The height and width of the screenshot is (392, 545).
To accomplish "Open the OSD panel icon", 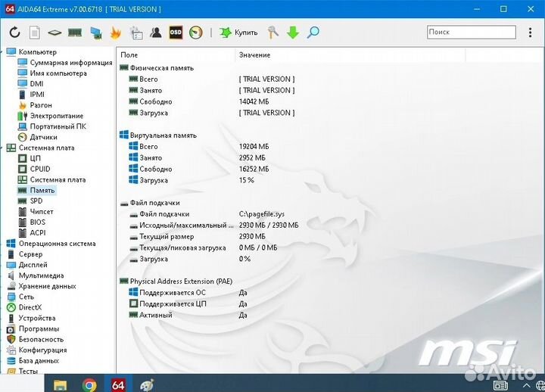I will click(176, 33).
